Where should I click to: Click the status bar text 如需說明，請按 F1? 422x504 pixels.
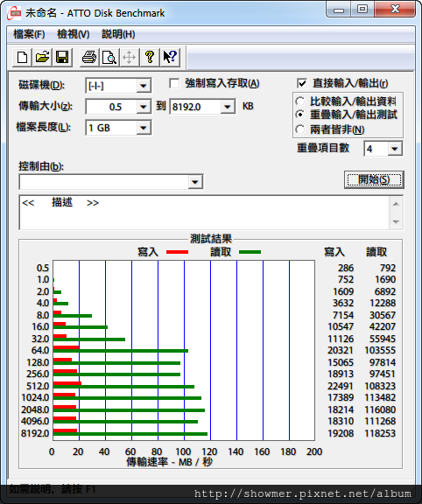click(x=53, y=489)
